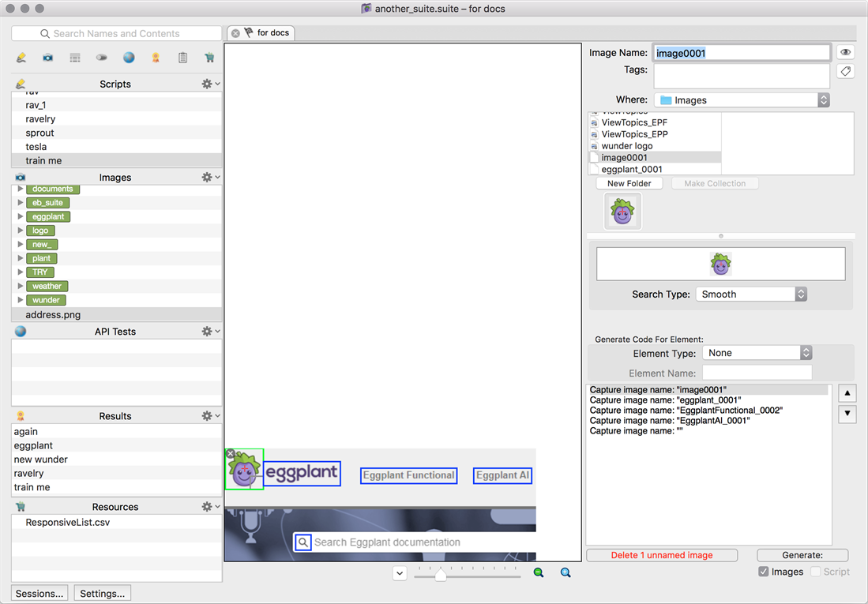
Task: Open the Where folder dropdown
Action: [742, 100]
